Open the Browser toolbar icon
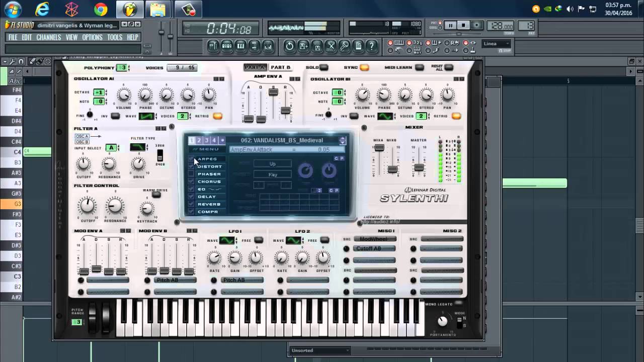The width and height of the screenshot is (644, 362). click(x=254, y=46)
